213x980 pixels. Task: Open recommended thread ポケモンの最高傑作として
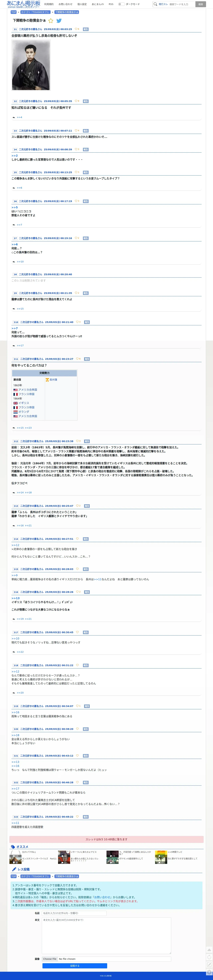click(131, 858)
